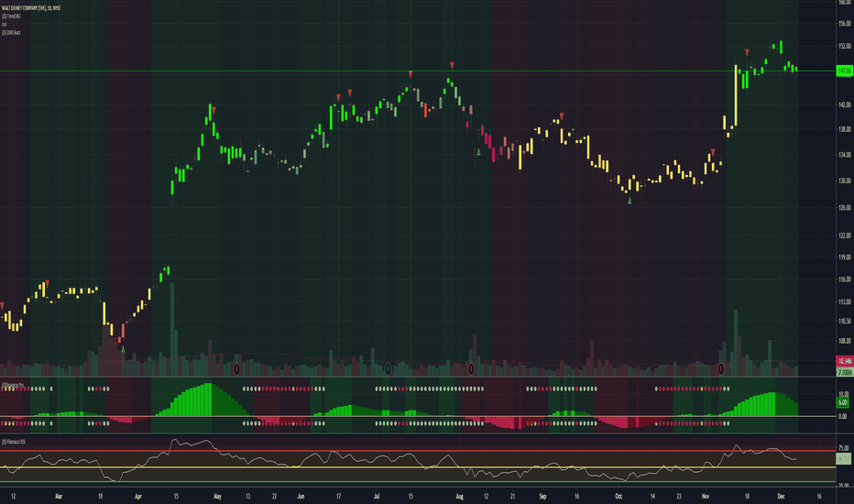Click the Jun label on time axis
This screenshot has height=504, width=854.
(301, 497)
